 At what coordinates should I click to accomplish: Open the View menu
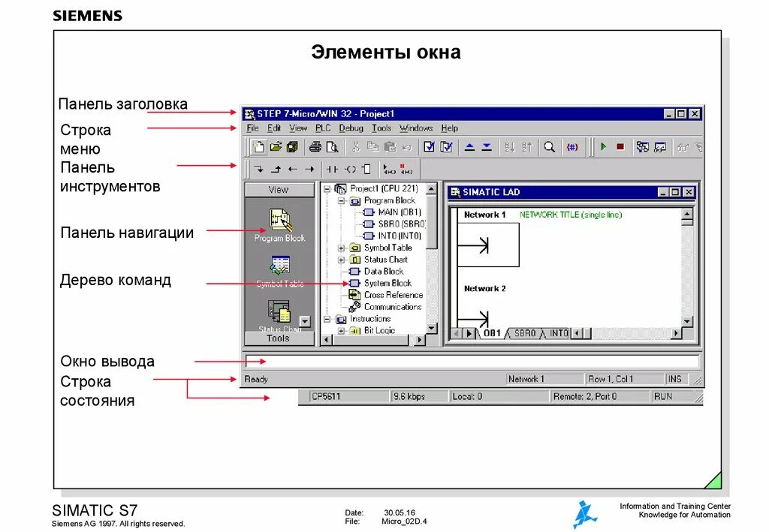297,128
